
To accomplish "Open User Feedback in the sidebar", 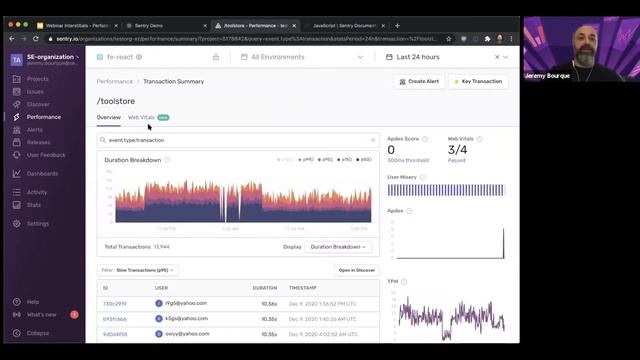I will click(46, 155).
